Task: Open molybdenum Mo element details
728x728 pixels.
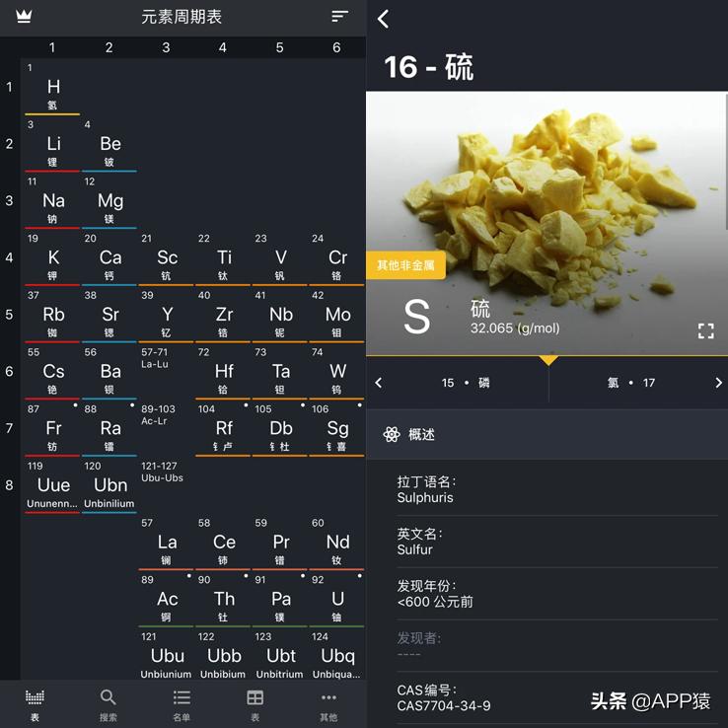Action: (336, 316)
